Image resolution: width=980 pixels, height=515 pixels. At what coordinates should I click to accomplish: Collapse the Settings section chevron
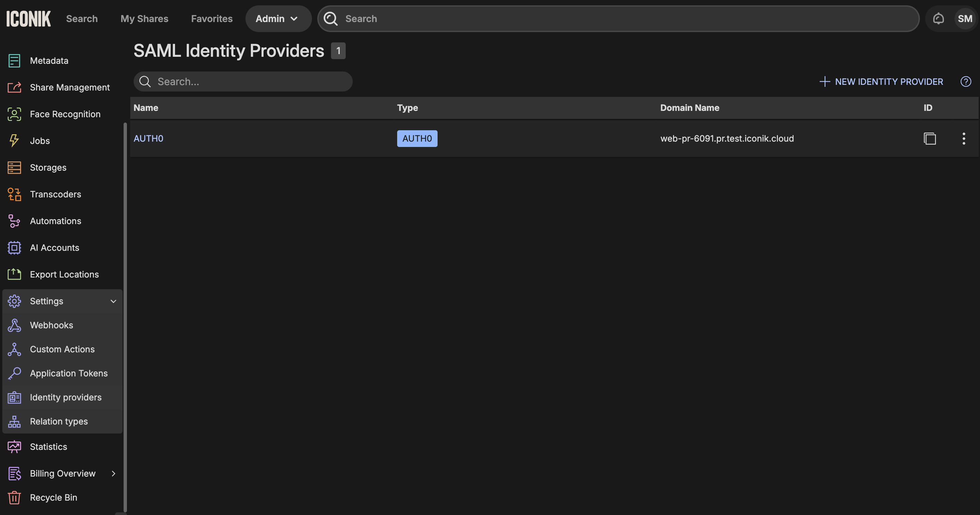[x=113, y=301]
